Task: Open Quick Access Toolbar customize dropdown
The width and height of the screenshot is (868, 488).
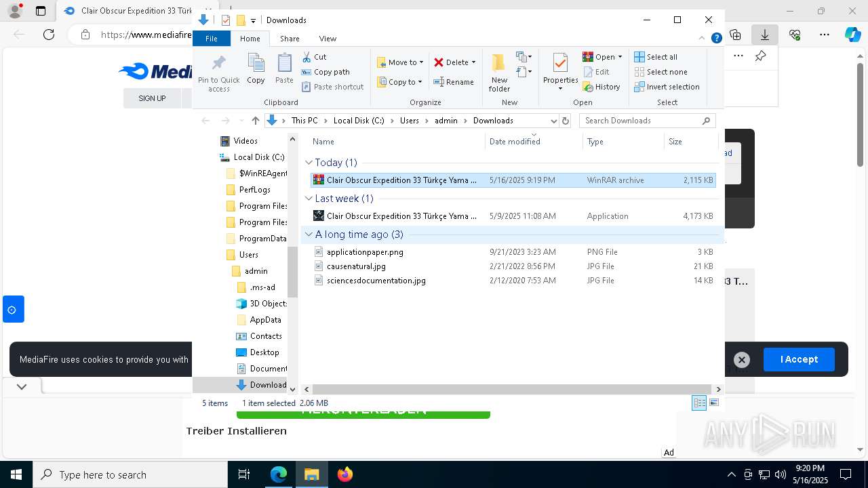Action: click(x=253, y=20)
